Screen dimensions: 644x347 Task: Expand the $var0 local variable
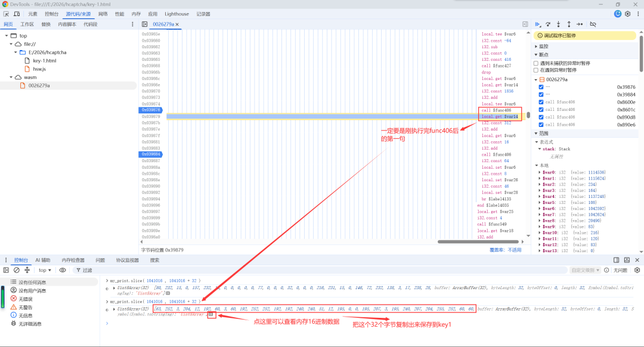point(539,172)
